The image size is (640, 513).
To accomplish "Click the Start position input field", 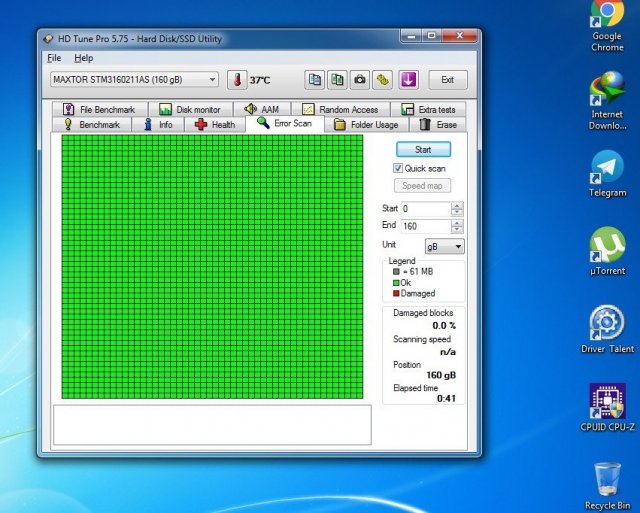I will [425, 209].
